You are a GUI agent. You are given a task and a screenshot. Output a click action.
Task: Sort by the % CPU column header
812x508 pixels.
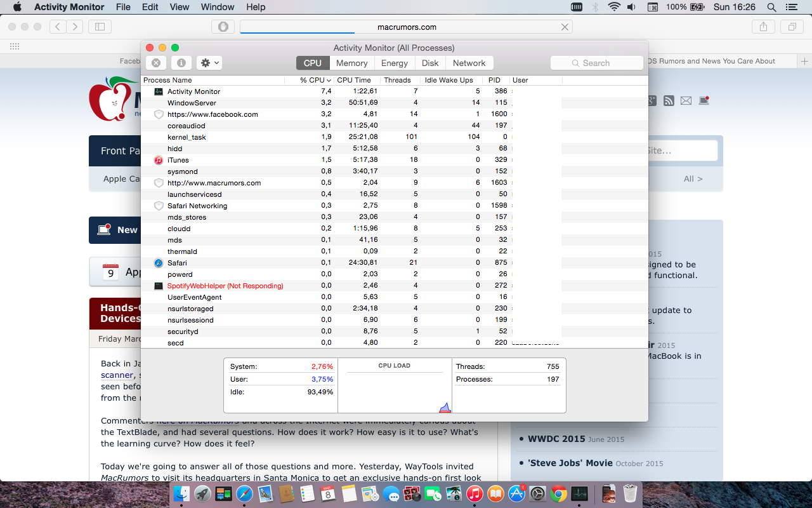click(x=316, y=80)
